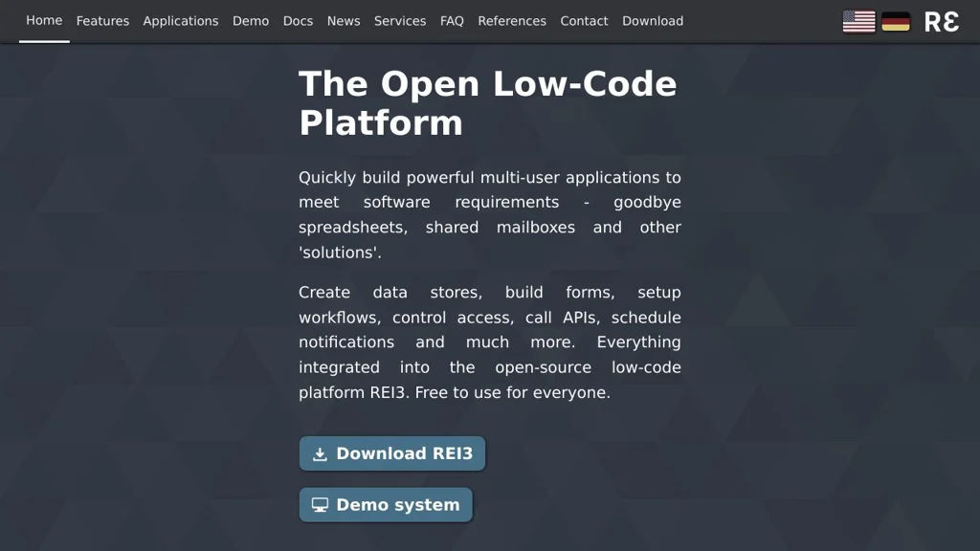Screen dimensions: 980x551
Task: Launch the Demo system button
Action: 386,505
